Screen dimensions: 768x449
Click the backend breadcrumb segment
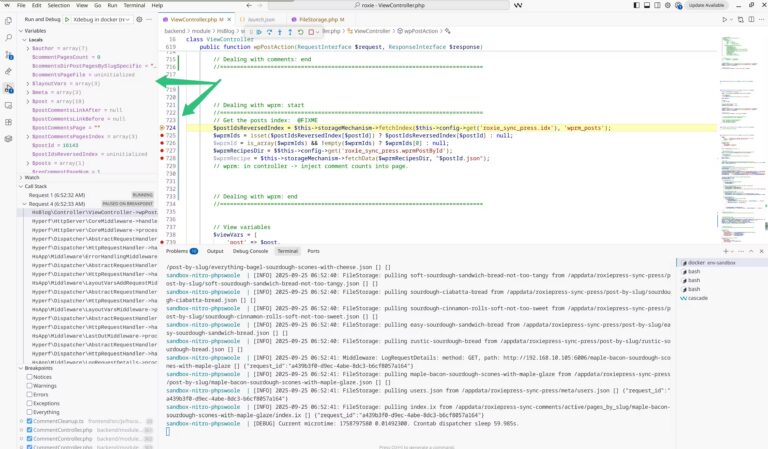pyautogui.click(x=175, y=31)
